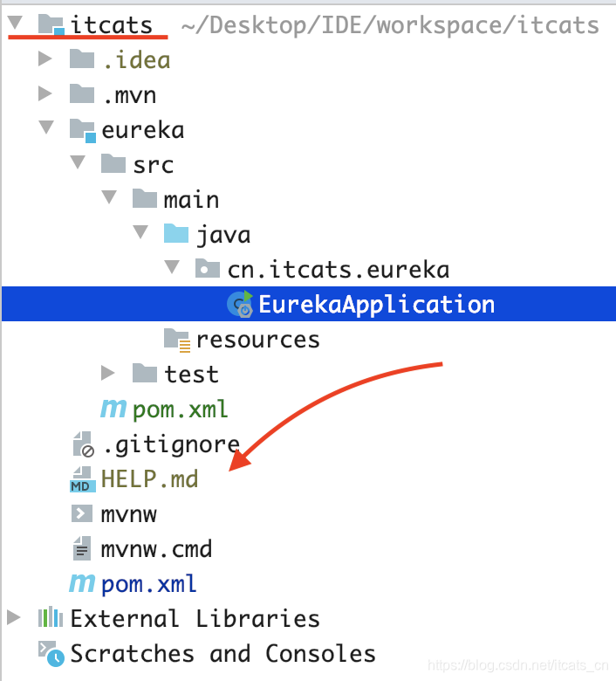The image size is (616, 681).
Task: Click the Maven icon of root pom.xml
Action: (x=82, y=583)
